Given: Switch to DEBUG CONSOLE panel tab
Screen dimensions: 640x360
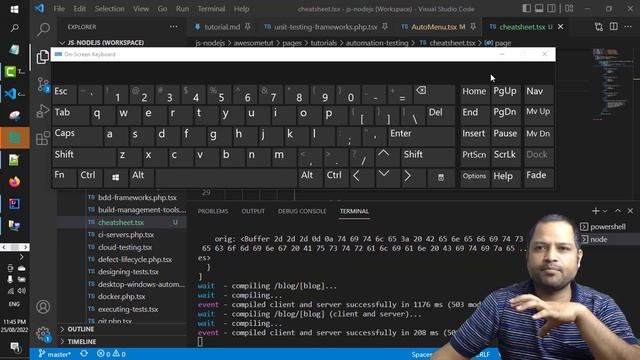Looking at the screenshot, I should (x=302, y=211).
